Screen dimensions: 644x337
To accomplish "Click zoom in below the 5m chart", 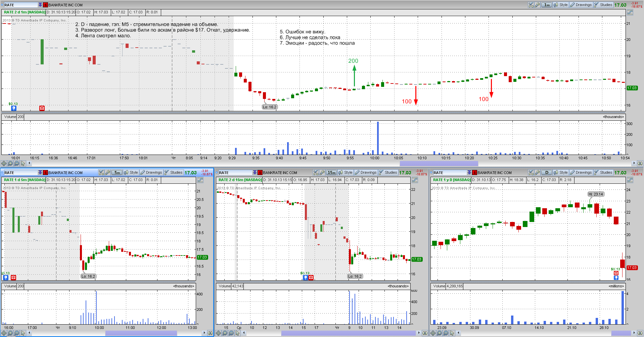I will [10, 333].
